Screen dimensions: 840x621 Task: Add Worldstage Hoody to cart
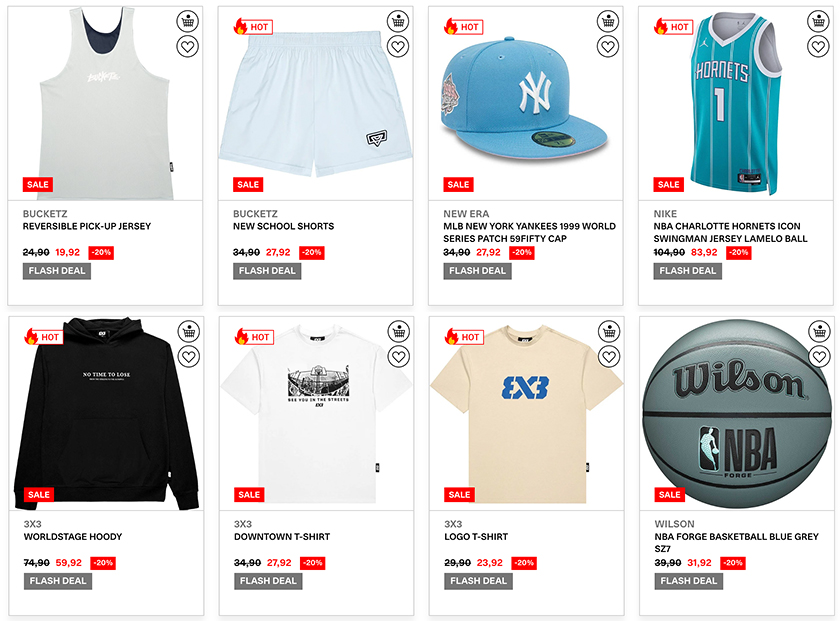click(x=189, y=332)
